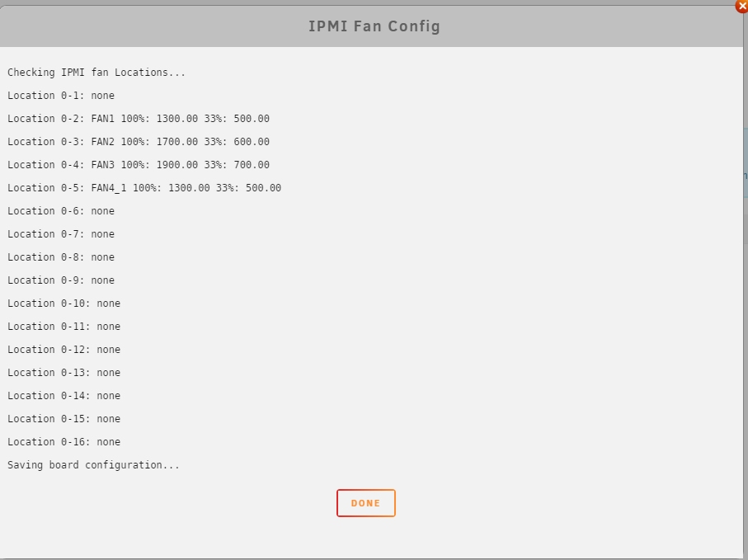This screenshot has height=560, width=748.
Task: Click the IPMI Fan Config title
Action: (374, 26)
